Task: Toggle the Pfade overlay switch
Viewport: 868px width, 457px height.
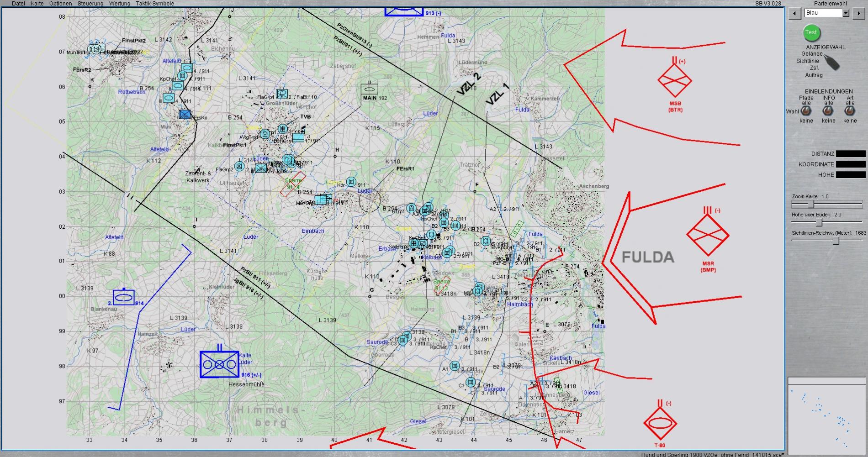Action: click(x=806, y=111)
